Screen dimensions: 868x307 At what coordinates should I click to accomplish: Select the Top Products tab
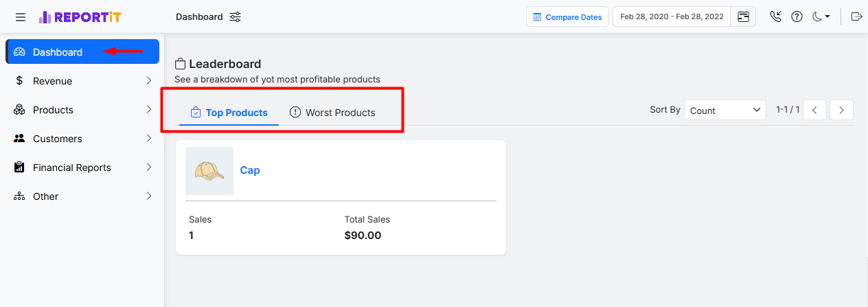tap(229, 113)
